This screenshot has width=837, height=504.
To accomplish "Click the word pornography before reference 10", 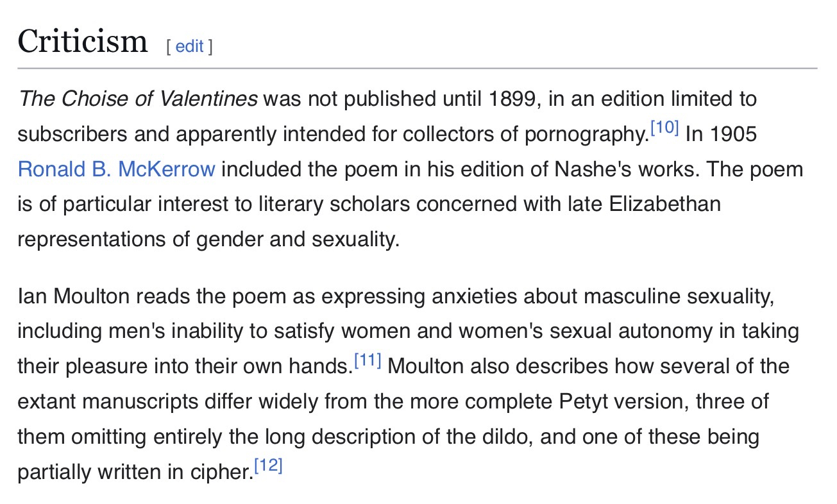I will (x=583, y=134).
